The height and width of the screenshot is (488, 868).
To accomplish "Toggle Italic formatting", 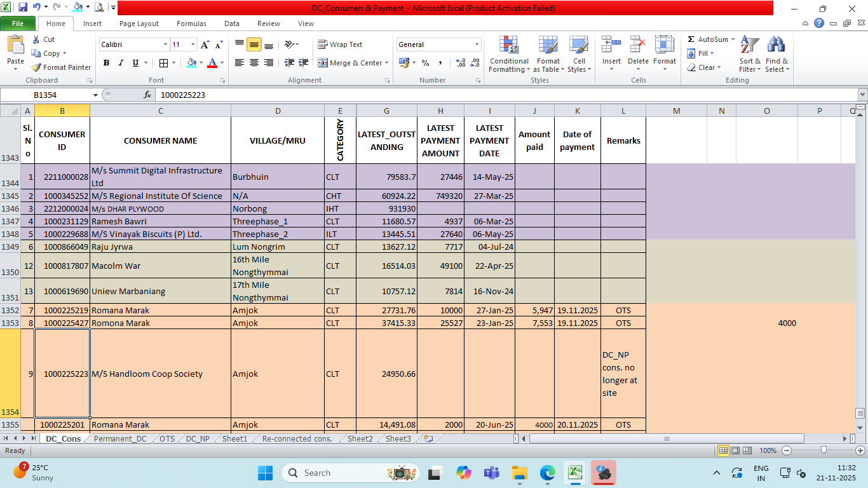I will tap(121, 63).
